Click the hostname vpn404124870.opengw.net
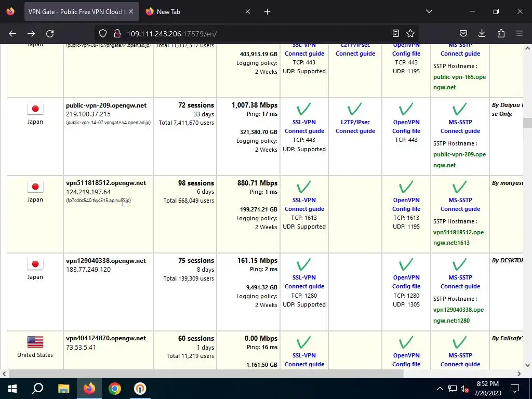The image size is (532, 399). coord(106,338)
